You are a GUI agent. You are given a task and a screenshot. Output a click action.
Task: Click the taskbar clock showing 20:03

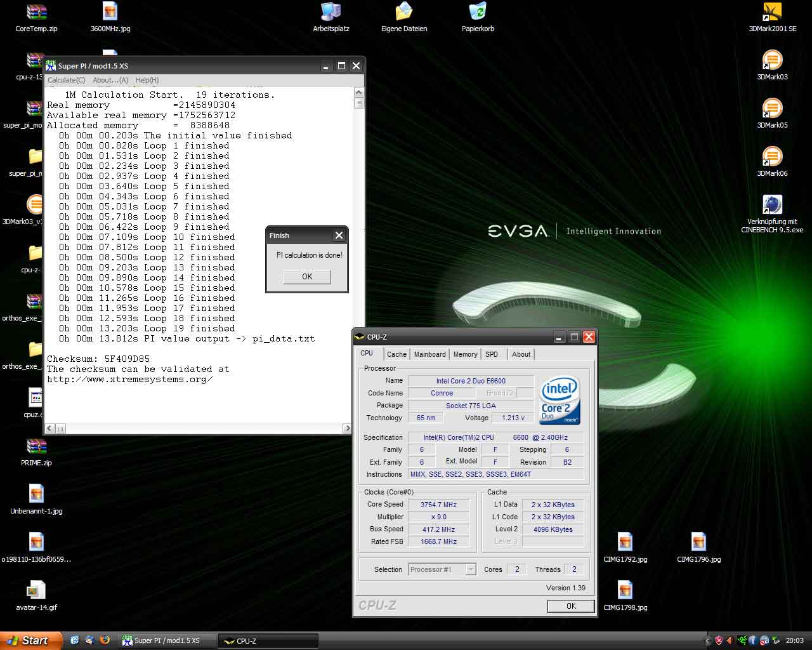click(x=794, y=640)
